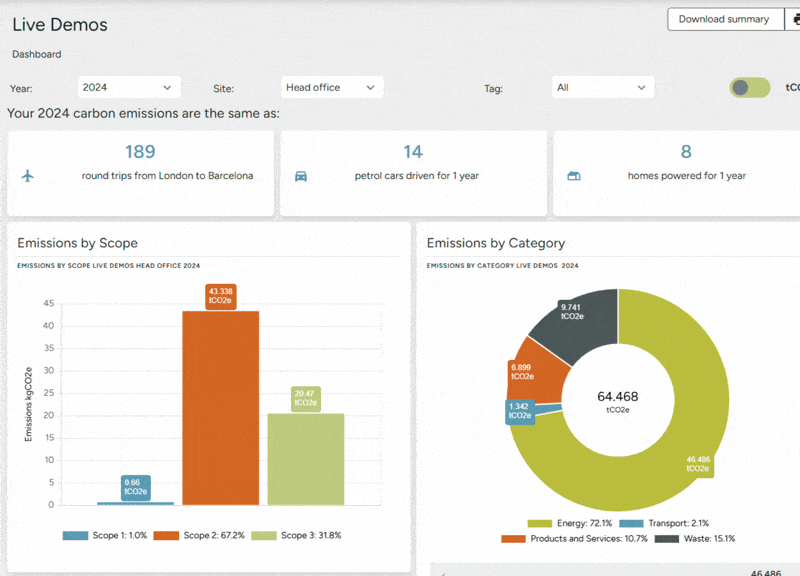Viewport: 800px width, 576px height.
Task: Open the Tag dropdown showing All
Action: (x=603, y=87)
